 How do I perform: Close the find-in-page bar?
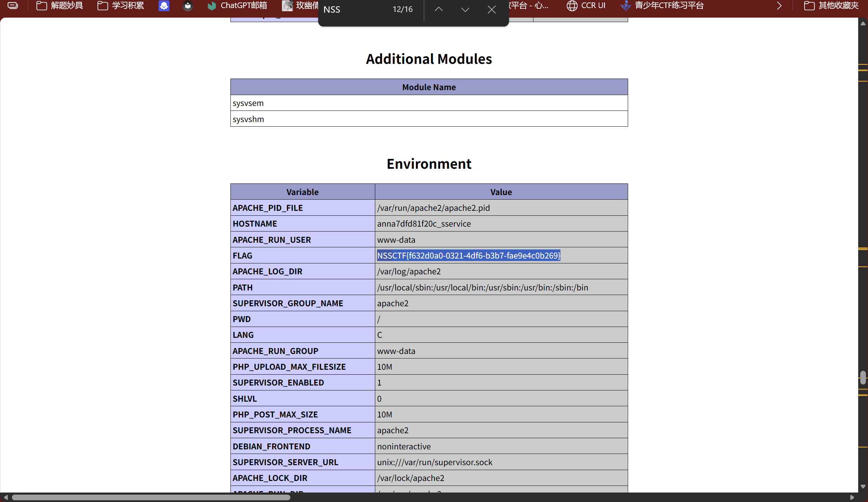(x=491, y=9)
